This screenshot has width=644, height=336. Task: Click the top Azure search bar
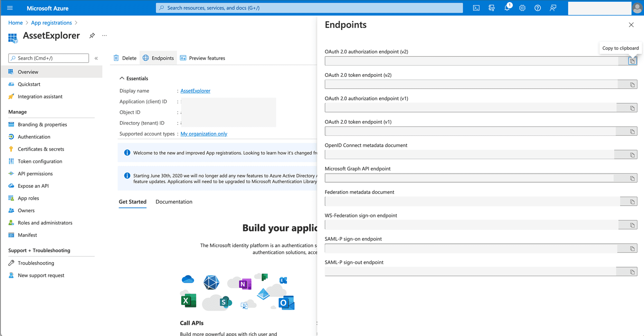pos(309,8)
